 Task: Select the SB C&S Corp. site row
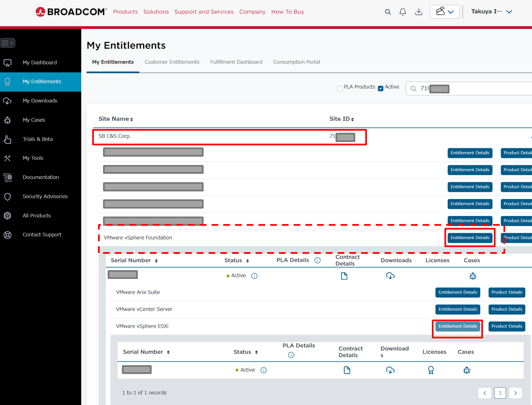point(230,137)
